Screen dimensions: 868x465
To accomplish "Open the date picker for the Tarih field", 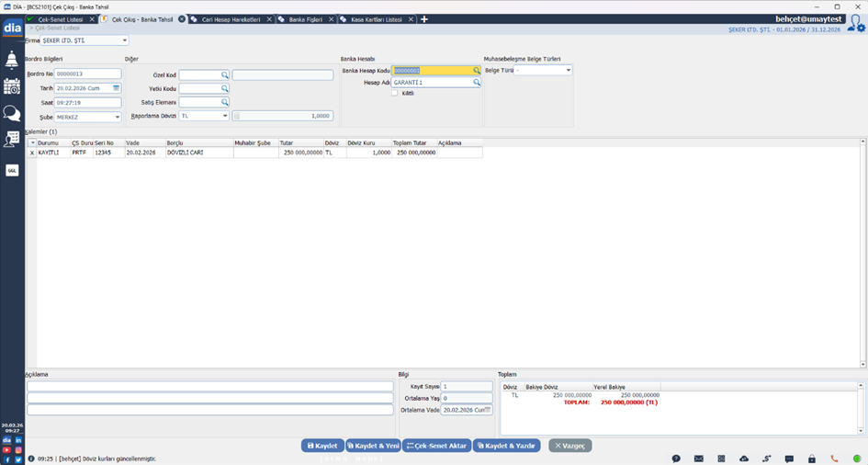I will coord(116,88).
